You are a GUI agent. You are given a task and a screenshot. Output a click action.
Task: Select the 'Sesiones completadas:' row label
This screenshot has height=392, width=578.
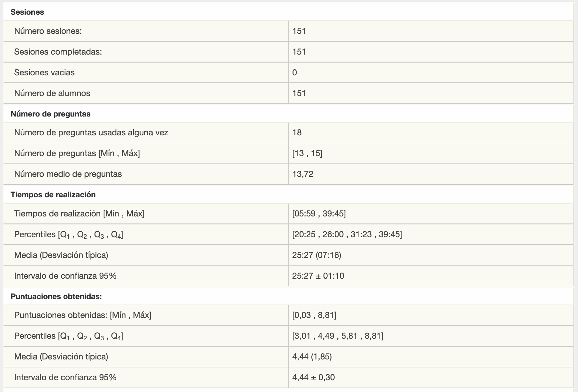[58, 52]
